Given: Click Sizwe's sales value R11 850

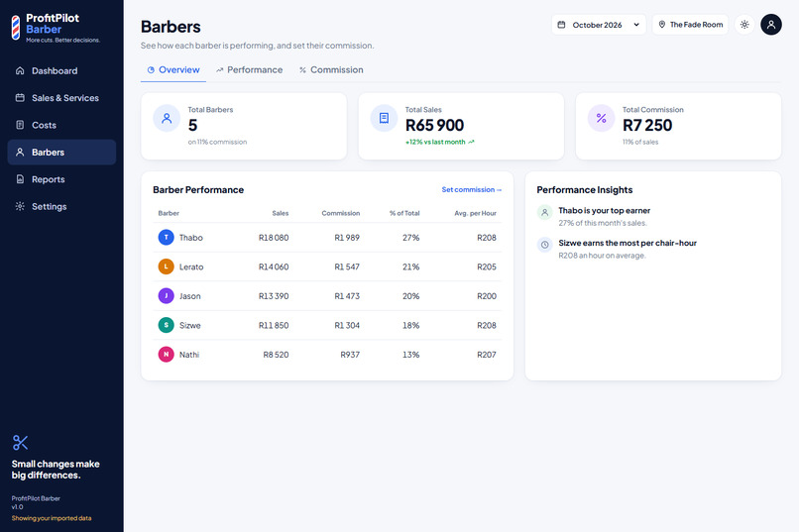Looking at the screenshot, I should [274, 325].
